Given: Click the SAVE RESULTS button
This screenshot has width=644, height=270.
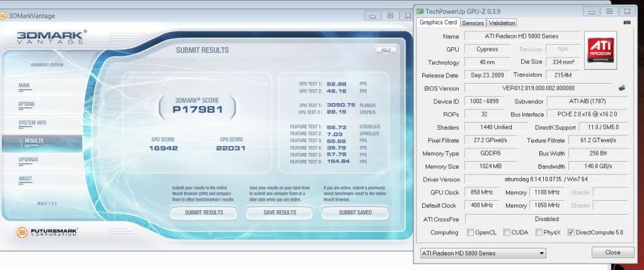Looking at the screenshot, I should (280, 213).
